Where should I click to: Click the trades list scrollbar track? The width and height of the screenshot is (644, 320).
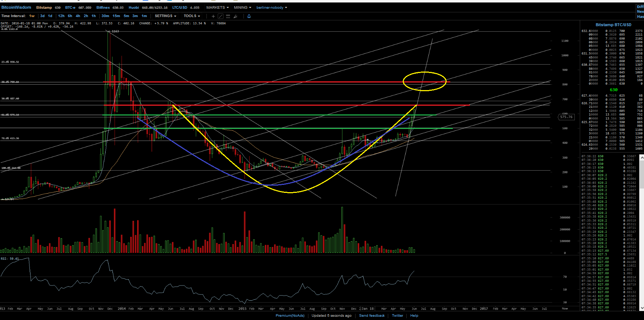642,232
